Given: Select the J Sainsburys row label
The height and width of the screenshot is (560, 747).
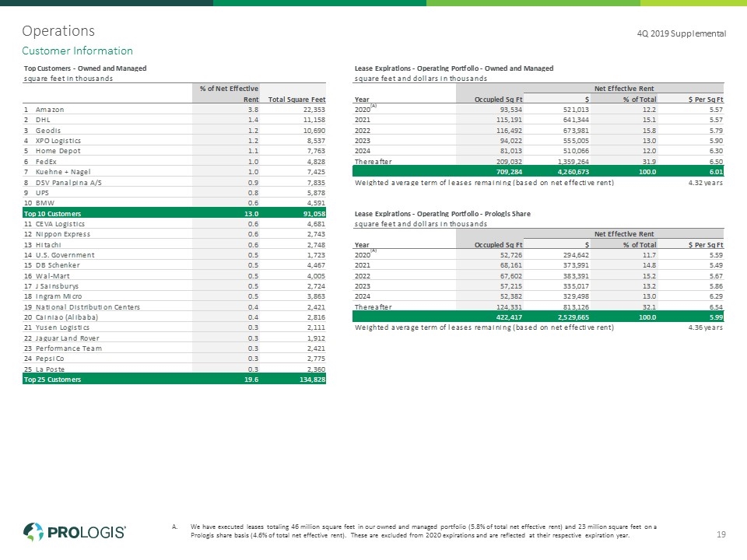Looking at the screenshot, I should pos(57,286).
